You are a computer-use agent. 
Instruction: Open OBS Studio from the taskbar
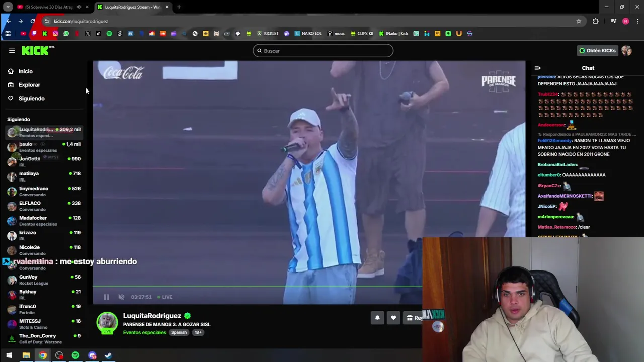tap(59, 355)
